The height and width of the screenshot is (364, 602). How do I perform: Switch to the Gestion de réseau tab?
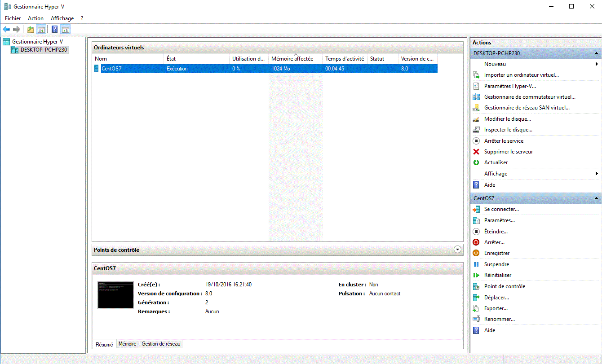(161, 344)
